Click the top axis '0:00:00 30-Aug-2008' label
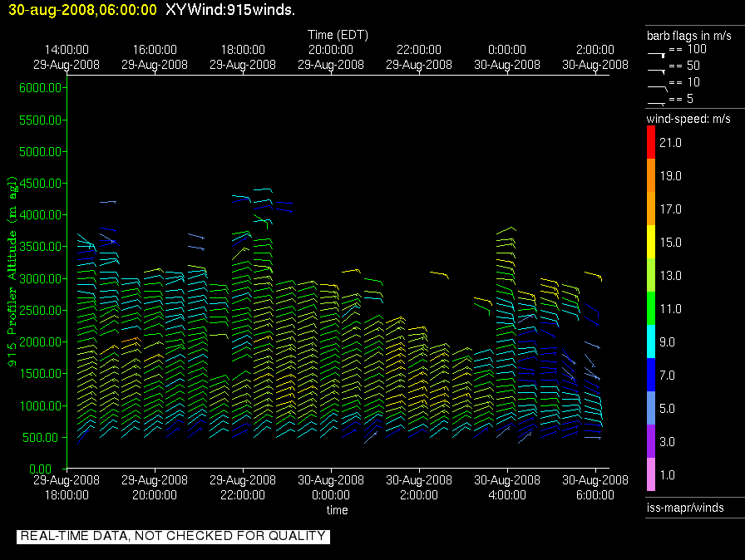745x560 pixels. click(507, 57)
